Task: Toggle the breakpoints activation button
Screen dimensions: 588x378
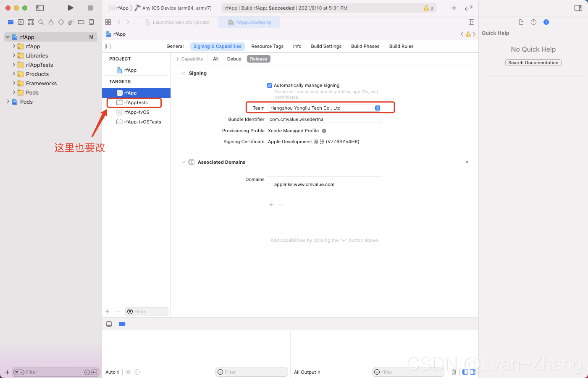Action: pyautogui.click(x=122, y=324)
